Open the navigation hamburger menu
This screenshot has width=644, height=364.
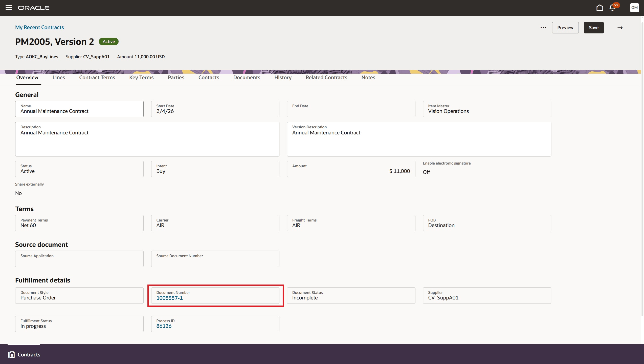pos(9,8)
